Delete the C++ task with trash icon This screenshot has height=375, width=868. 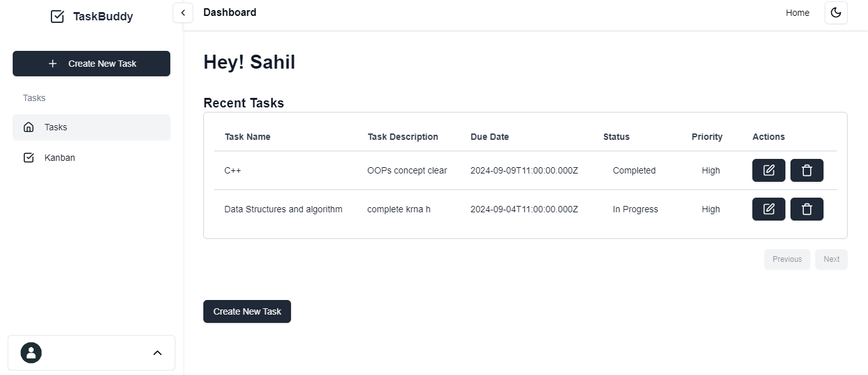tap(806, 170)
